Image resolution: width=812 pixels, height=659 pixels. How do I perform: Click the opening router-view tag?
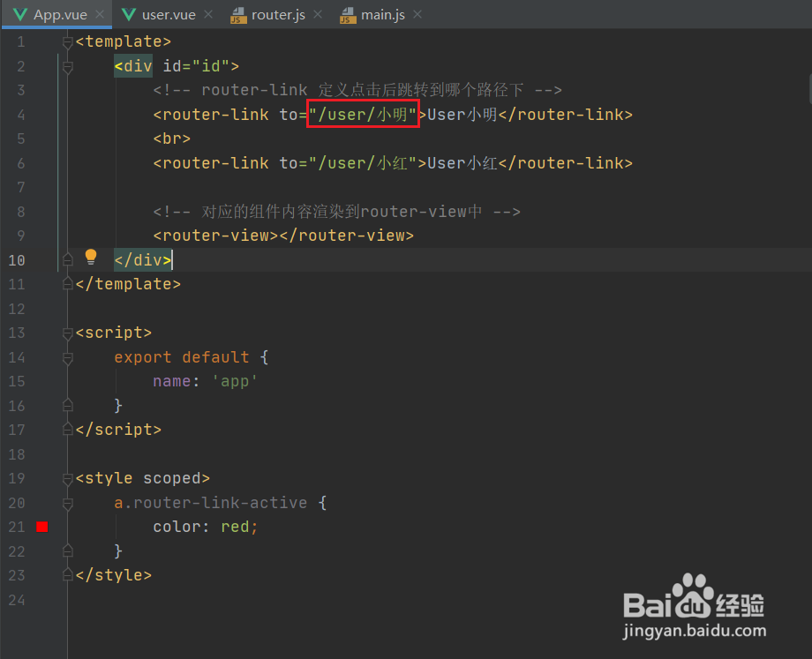click(x=215, y=236)
